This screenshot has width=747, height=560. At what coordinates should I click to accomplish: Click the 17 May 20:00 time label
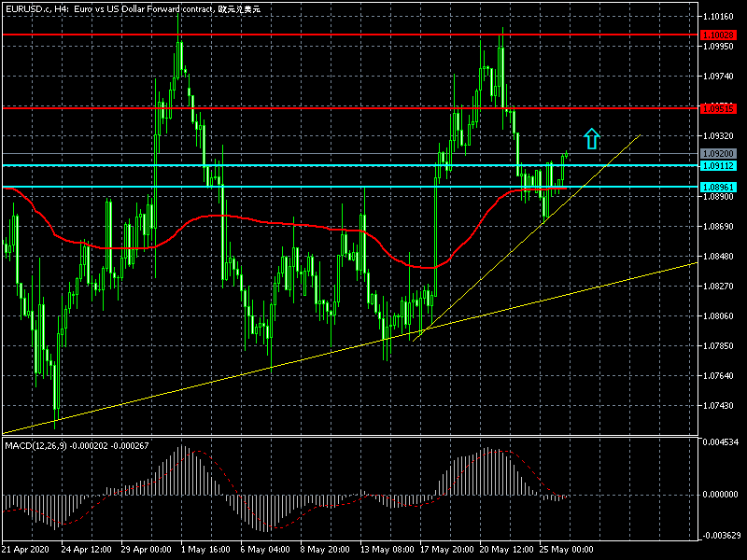(446, 549)
